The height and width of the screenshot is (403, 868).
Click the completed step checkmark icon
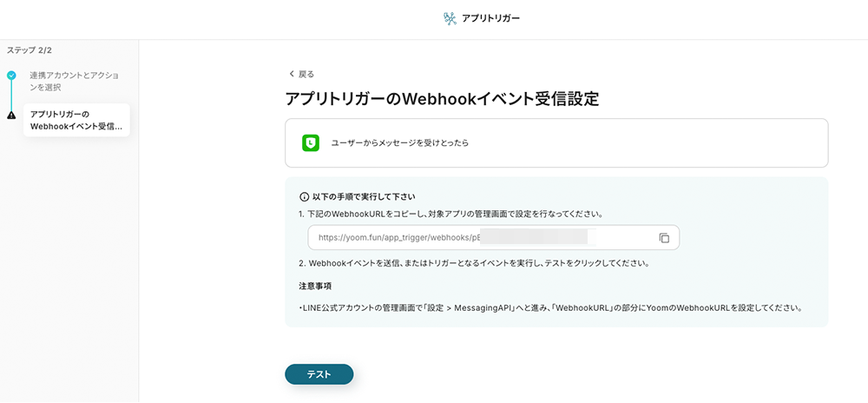coord(11,76)
